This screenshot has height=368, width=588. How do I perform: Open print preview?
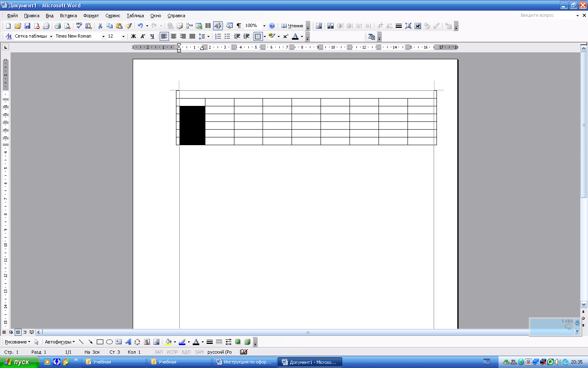tap(67, 26)
